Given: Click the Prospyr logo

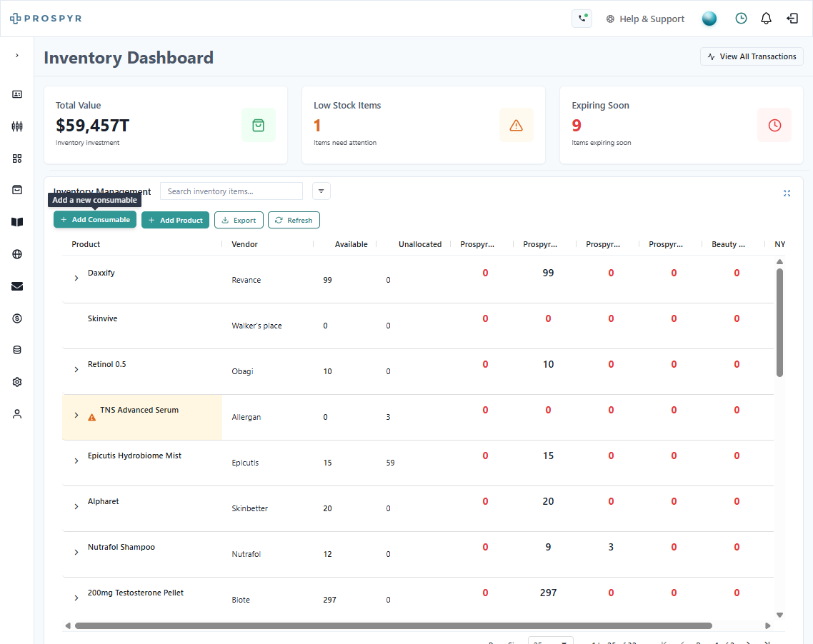Looking at the screenshot, I should click(x=46, y=19).
